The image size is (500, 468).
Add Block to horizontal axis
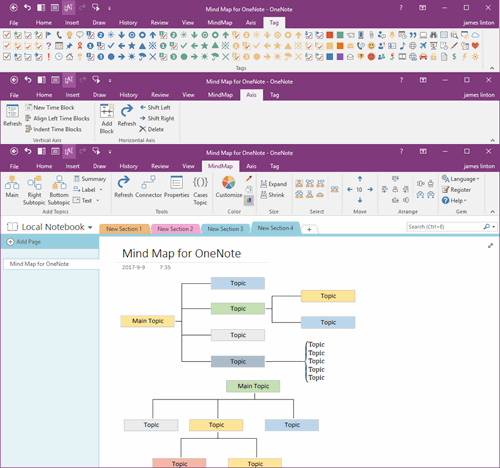(x=107, y=119)
